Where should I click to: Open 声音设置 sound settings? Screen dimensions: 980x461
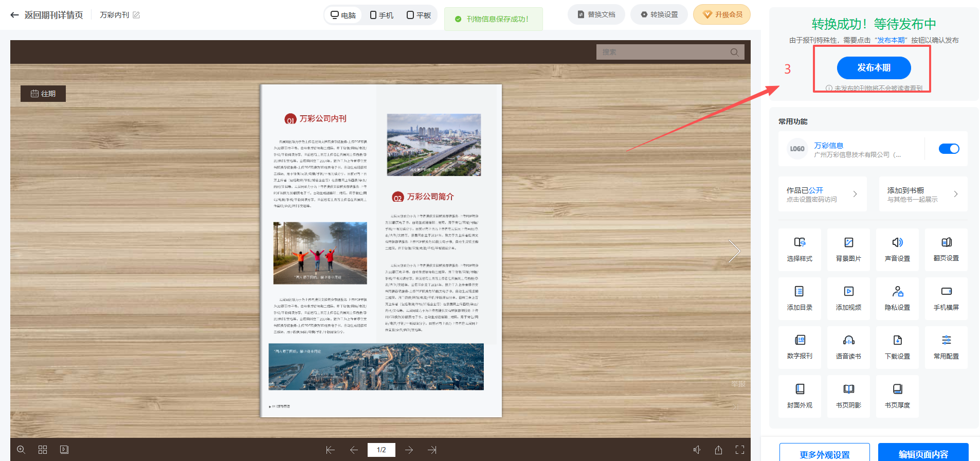(x=897, y=250)
